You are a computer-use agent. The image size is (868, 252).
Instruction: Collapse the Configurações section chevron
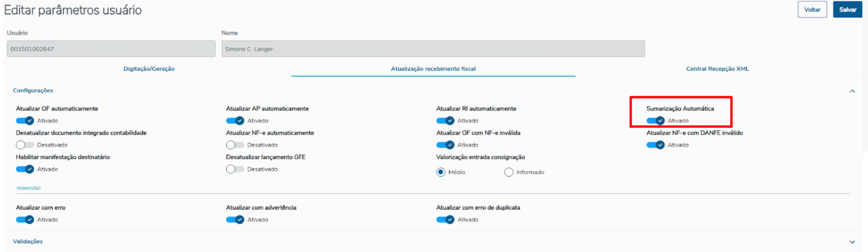tap(852, 91)
